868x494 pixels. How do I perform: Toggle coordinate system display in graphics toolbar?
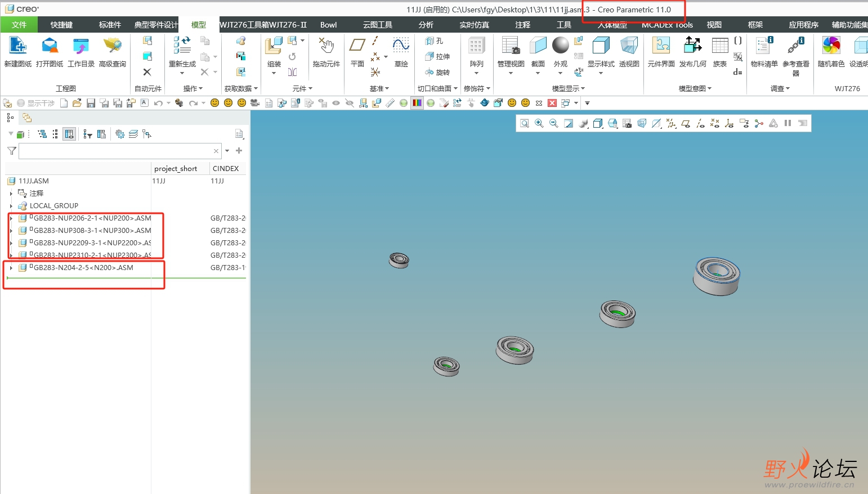(730, 123)
